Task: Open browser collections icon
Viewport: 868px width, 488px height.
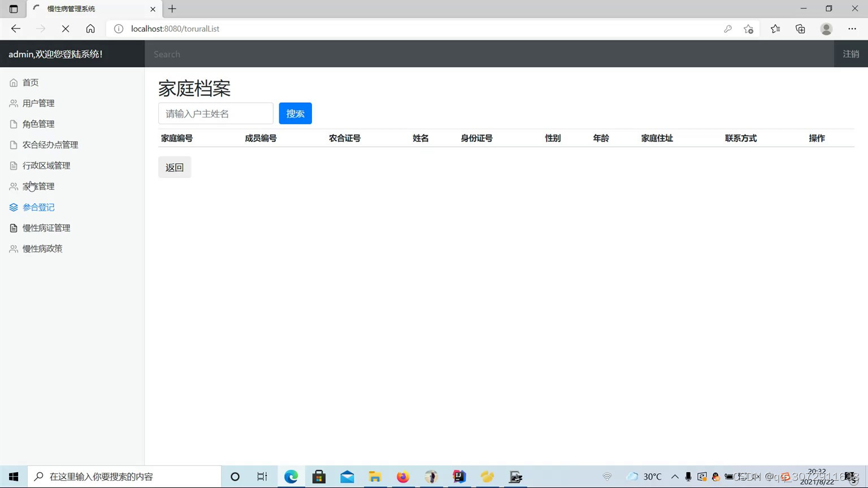Action: [x=800, y=29]
